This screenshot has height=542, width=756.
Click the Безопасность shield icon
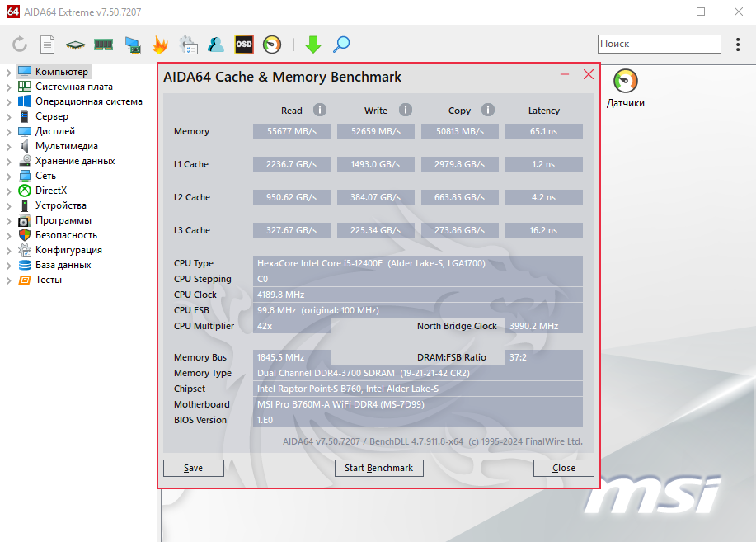tap(25, 235)
